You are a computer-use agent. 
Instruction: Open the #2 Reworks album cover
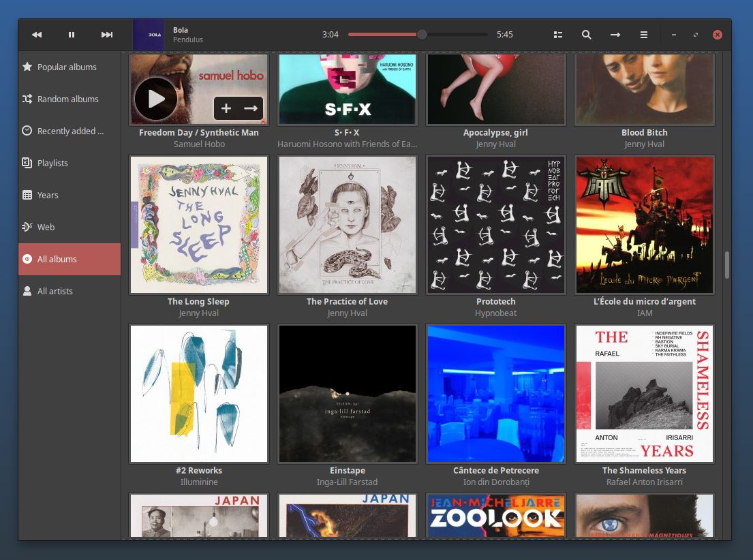click(x=199, y=394)
